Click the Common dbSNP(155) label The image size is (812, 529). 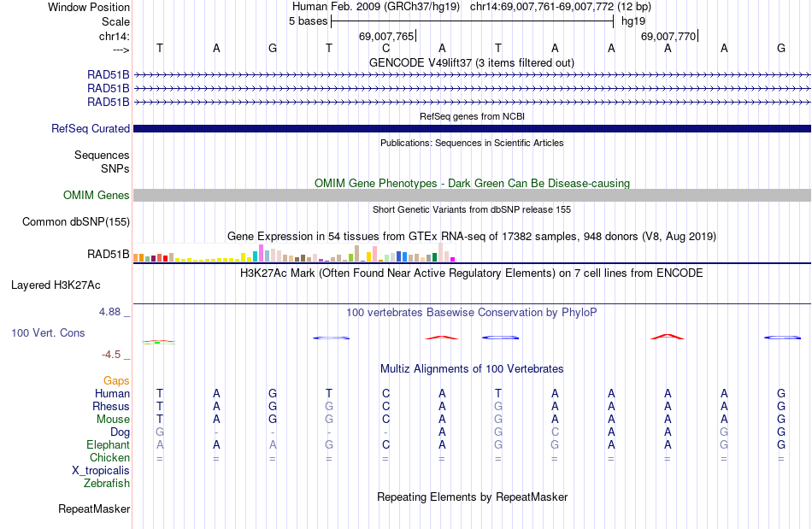pos(75,221)
